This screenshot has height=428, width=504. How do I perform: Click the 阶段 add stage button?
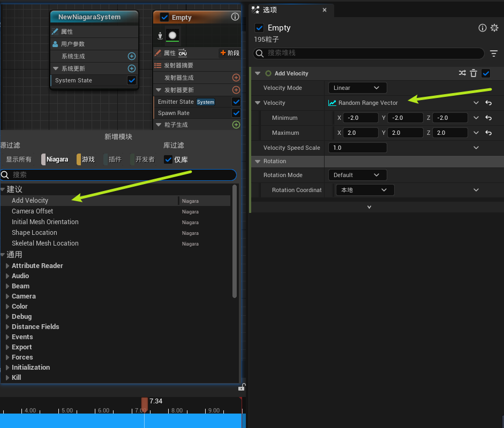[229, 53]
